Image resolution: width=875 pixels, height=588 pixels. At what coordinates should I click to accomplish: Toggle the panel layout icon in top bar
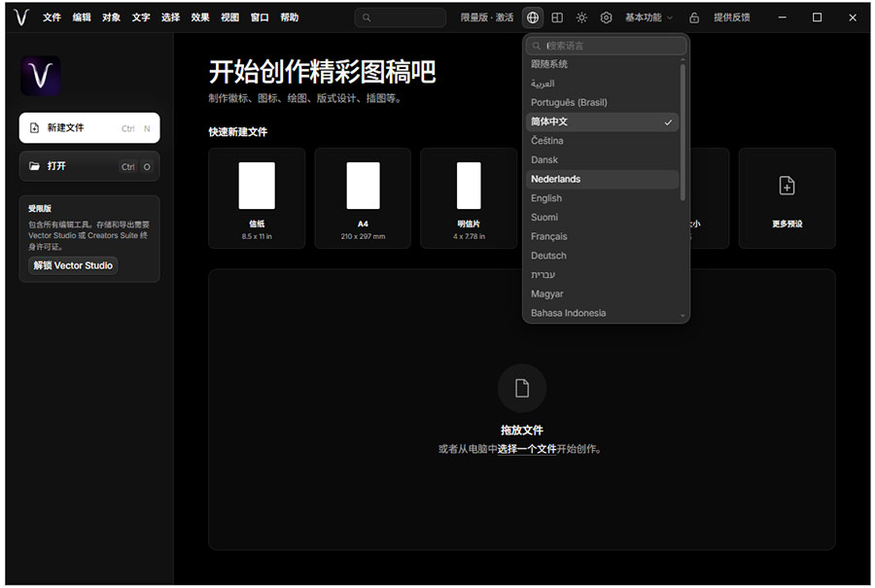coord(557,17)
